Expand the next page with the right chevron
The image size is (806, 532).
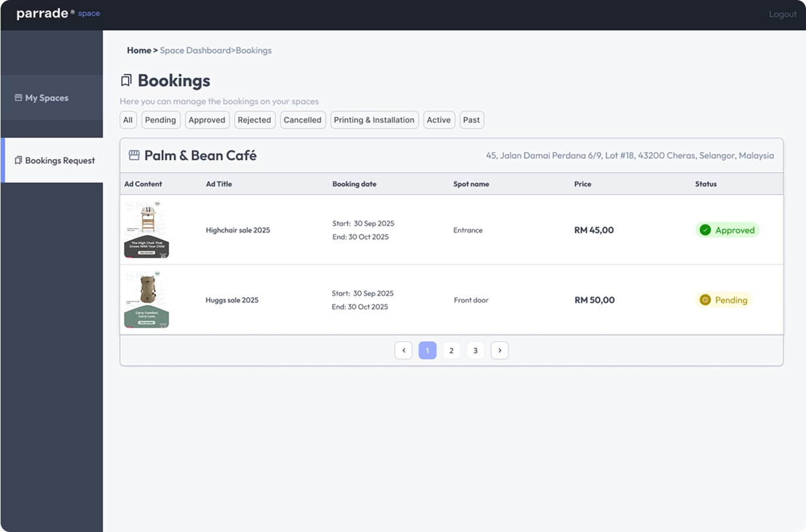(x=500, y=350)
